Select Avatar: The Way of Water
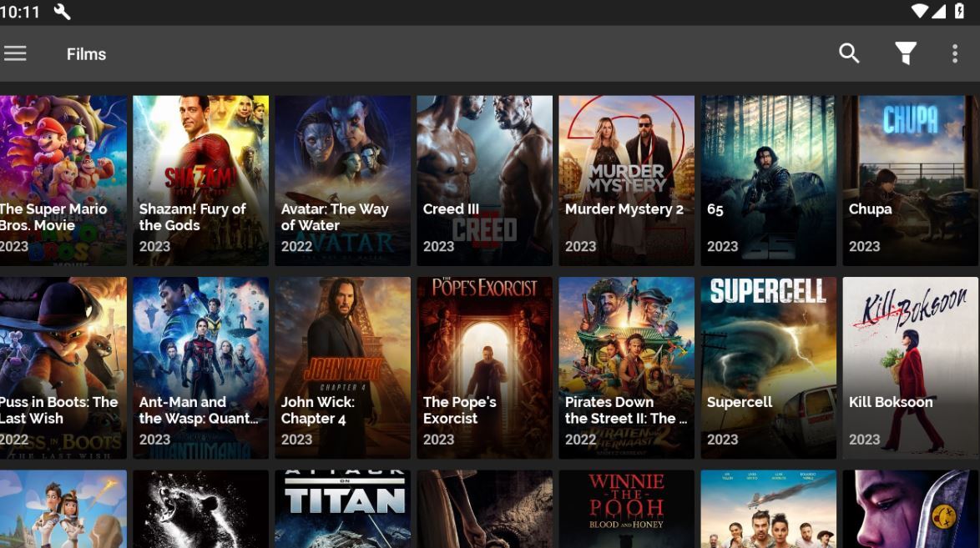Screen dimensions: 980x548 tap(342, 181)
